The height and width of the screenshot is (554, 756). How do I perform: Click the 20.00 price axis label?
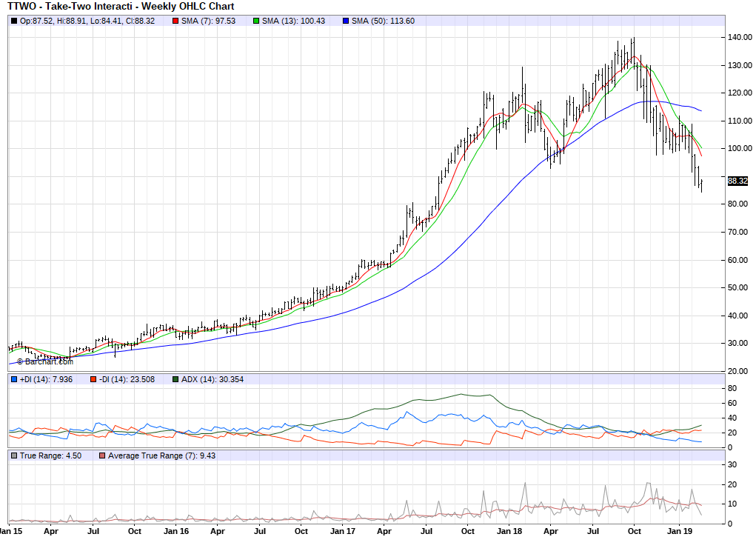pos(737,371)
